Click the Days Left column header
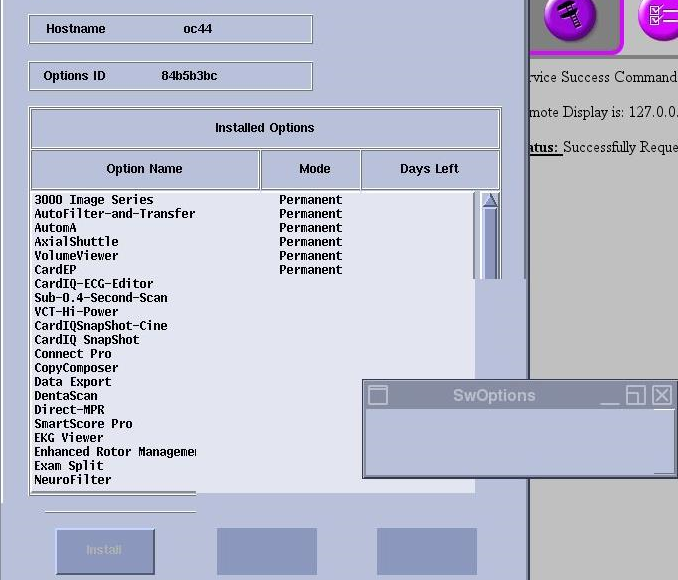Viewport: 678px width, 580px height. coord(429,169)
